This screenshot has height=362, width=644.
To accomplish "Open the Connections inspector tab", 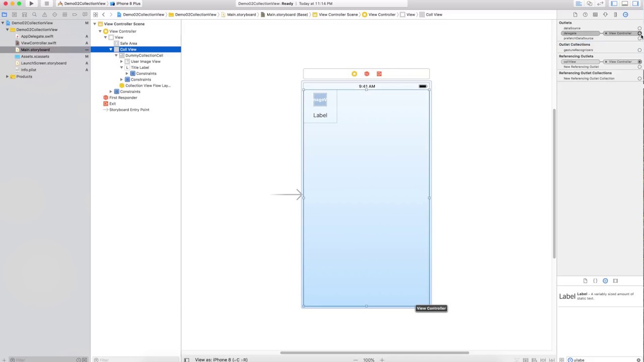I will (x=625, y=15).
